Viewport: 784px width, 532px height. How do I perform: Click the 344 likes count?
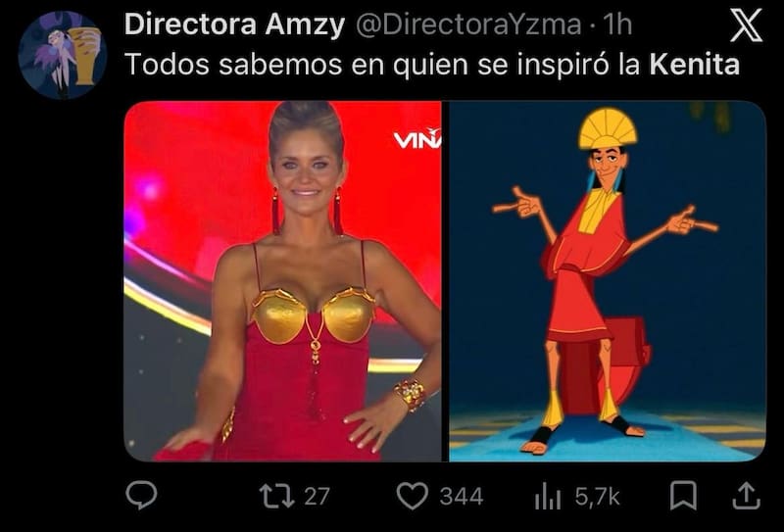(461, 497)
